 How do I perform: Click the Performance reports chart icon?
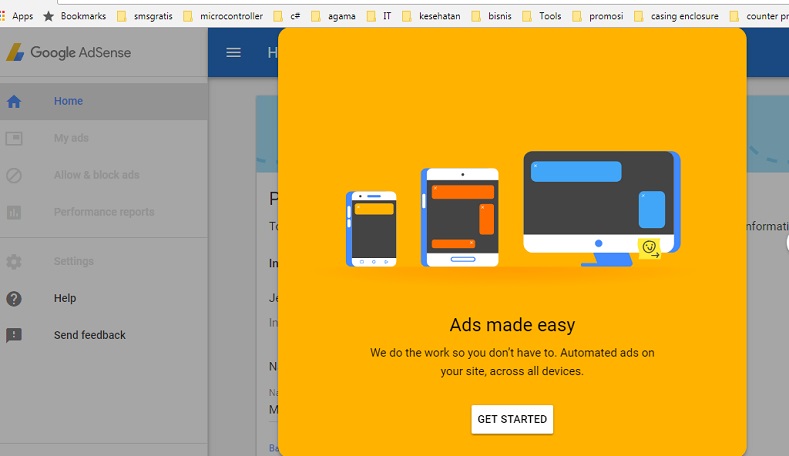click(x=14, y=212)
